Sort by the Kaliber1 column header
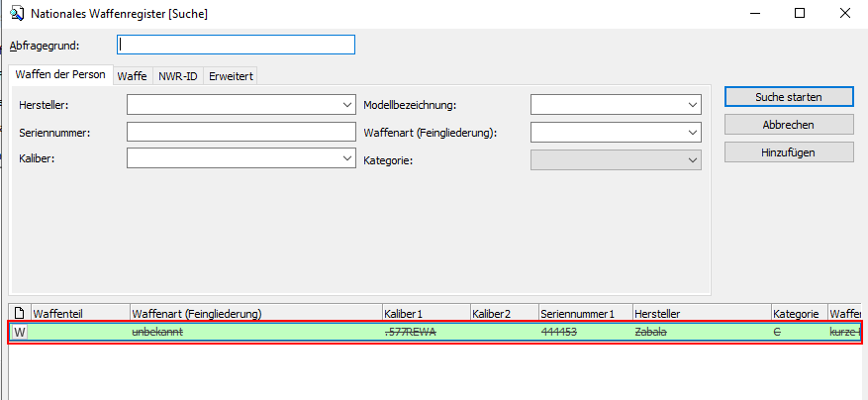 425,313
